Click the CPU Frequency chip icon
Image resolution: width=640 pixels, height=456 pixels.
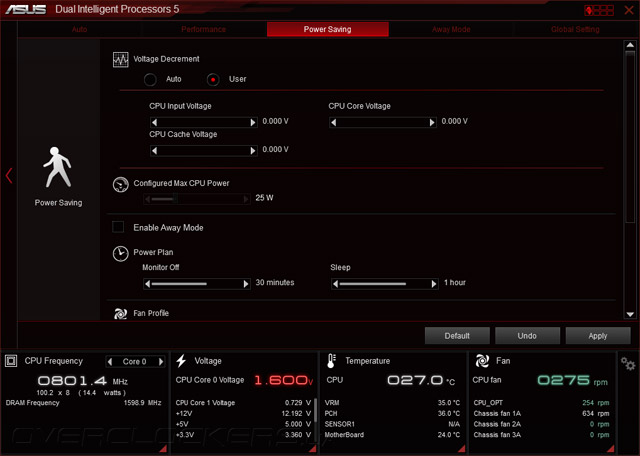click(11, 361)
